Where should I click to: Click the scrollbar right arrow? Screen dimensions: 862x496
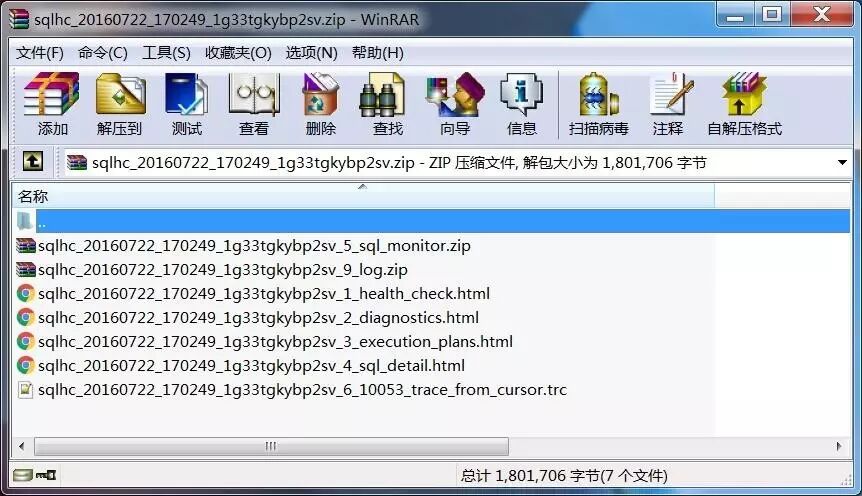coord(839,446)
